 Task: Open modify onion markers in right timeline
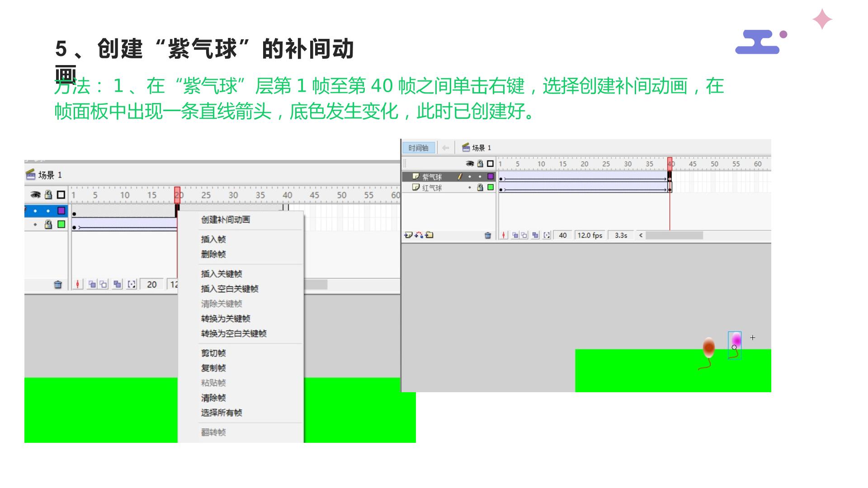coord(547,235)
